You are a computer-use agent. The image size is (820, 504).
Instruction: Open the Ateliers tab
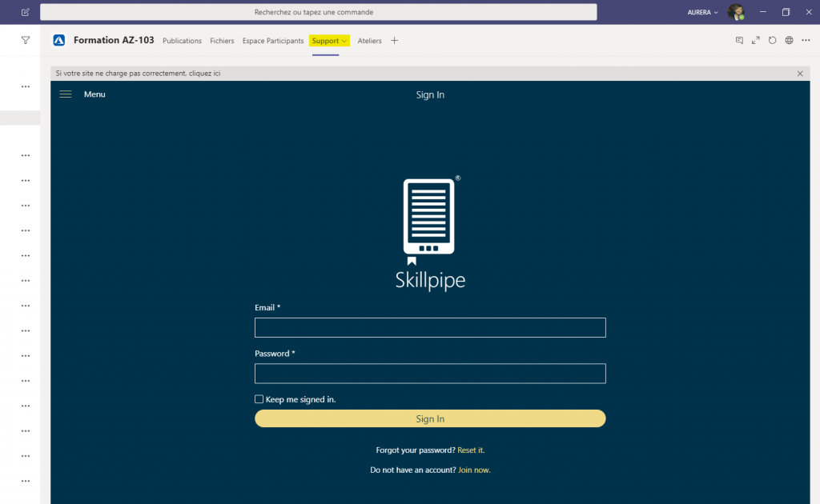pos(369,41)
